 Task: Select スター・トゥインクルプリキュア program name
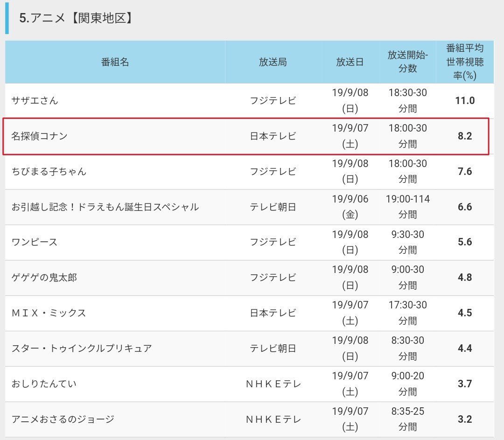coord(82,349)
